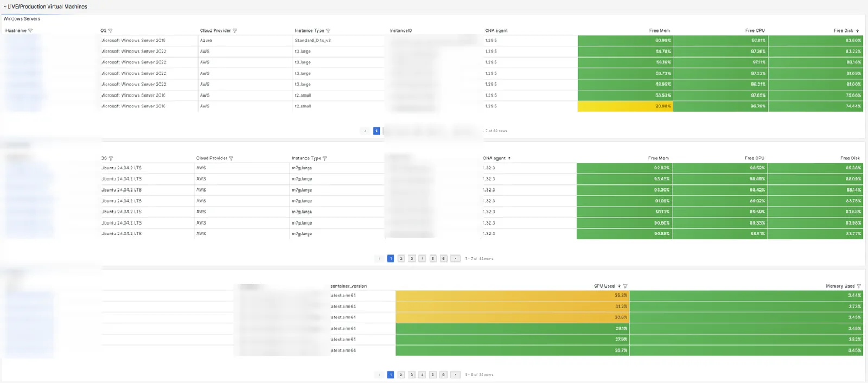This screenshot has width=868, height=383.
Task: Open Instance Type filter in Windows Servers table
Action: (x=328, y=31)
